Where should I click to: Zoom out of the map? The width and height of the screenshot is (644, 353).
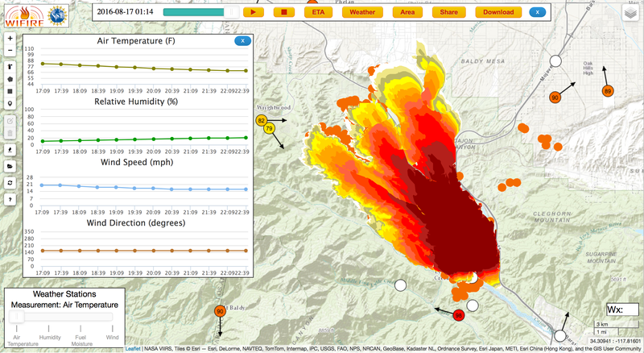[x=10, y=52]
